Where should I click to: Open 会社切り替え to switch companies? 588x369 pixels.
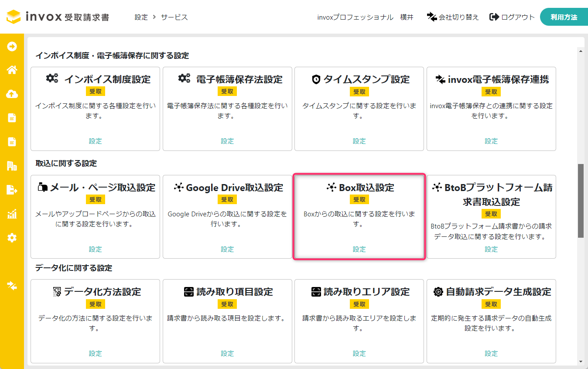point(453,17)
